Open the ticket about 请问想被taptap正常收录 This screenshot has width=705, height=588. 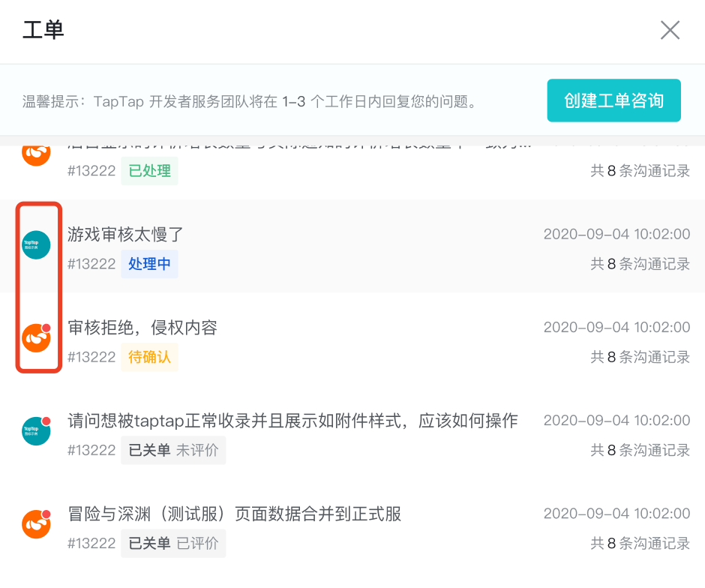292,421
